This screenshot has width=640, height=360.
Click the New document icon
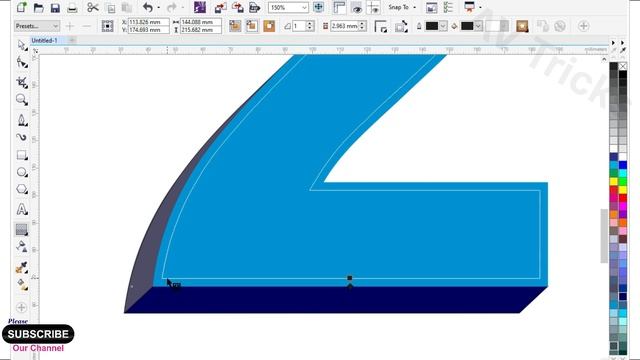click(22, 7)
